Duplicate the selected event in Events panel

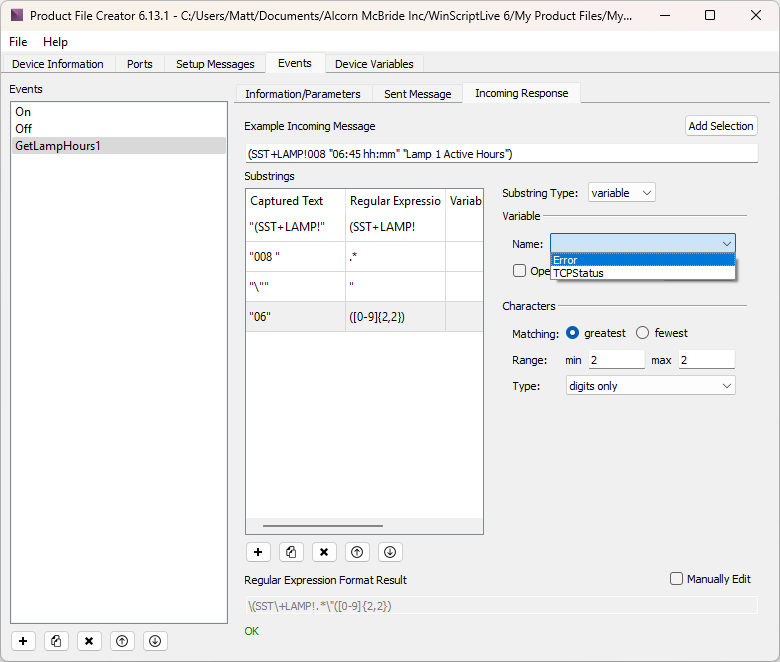[x=56, y=641]
